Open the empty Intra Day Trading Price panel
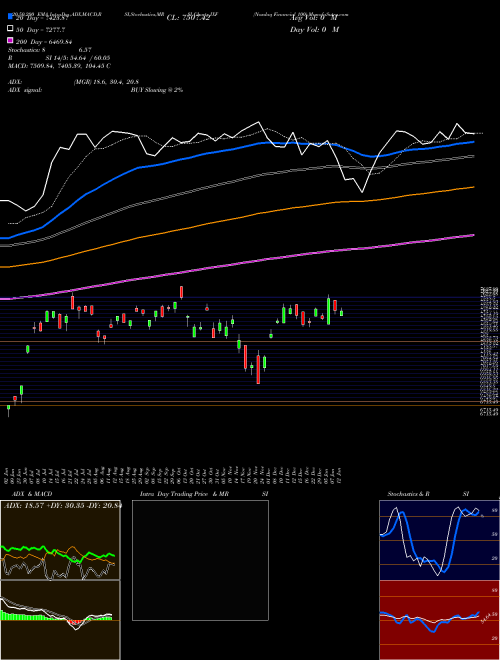 (x=200, y=560)
